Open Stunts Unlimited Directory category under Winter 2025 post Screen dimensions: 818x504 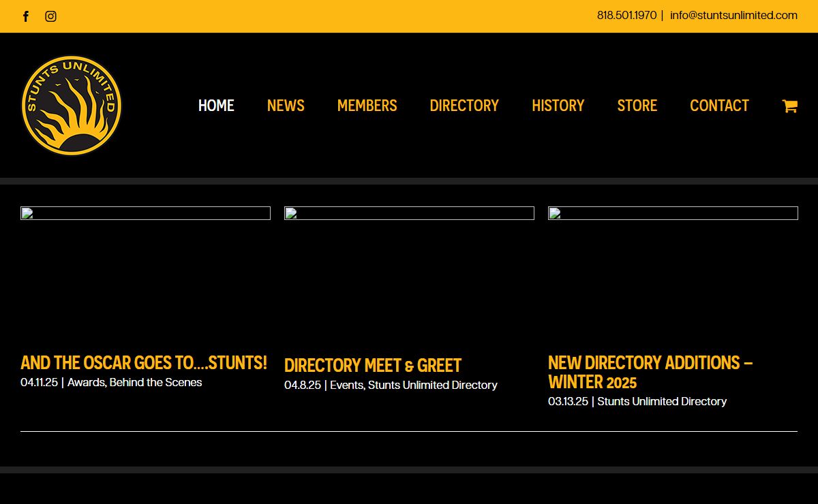(x=662, y=402)
